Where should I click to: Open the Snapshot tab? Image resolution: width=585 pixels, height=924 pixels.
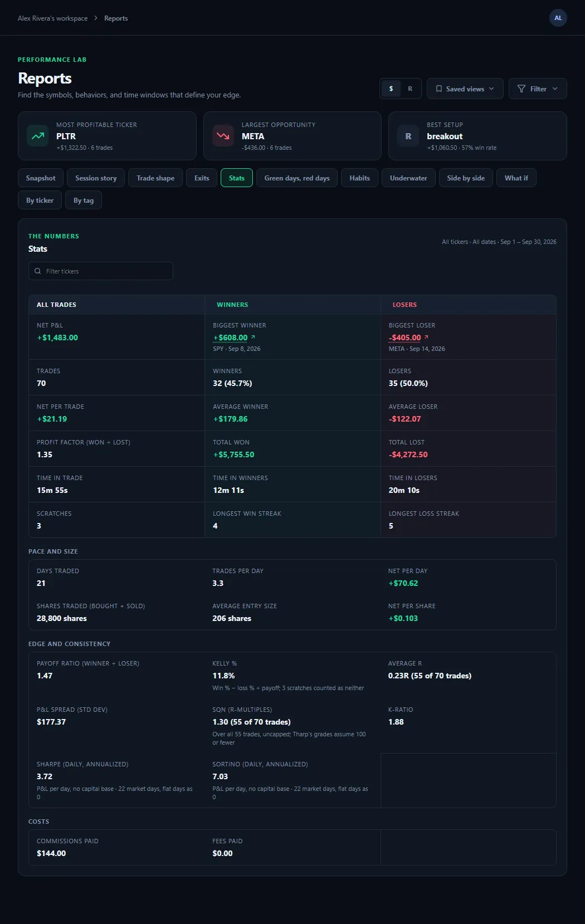point(41,178)
